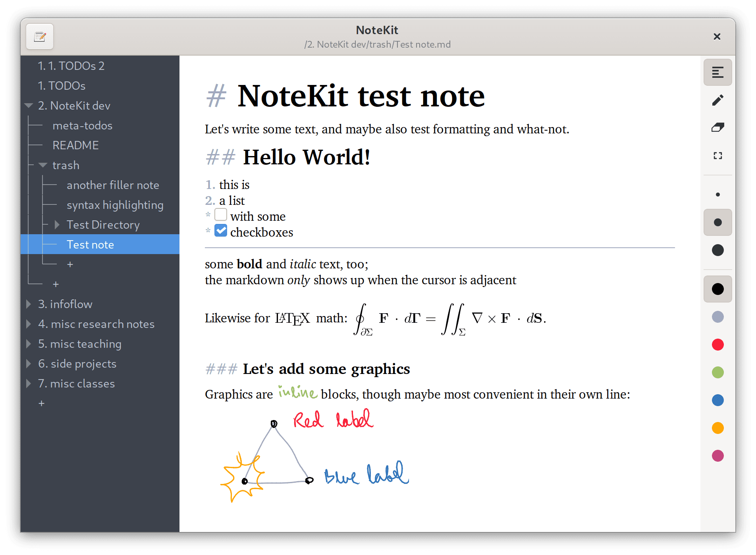Add new note under NoteKit dev
This screenshot has height=555, width=756.
[56, 284]
